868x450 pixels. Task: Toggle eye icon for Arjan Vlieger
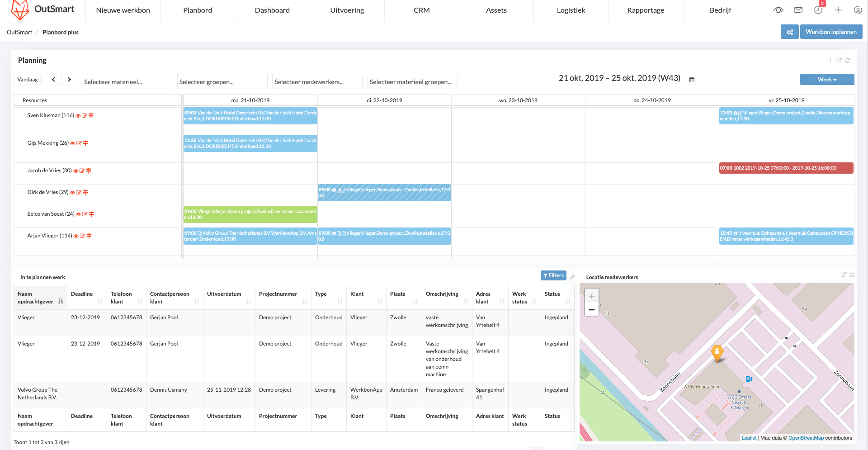pos(76,236)
